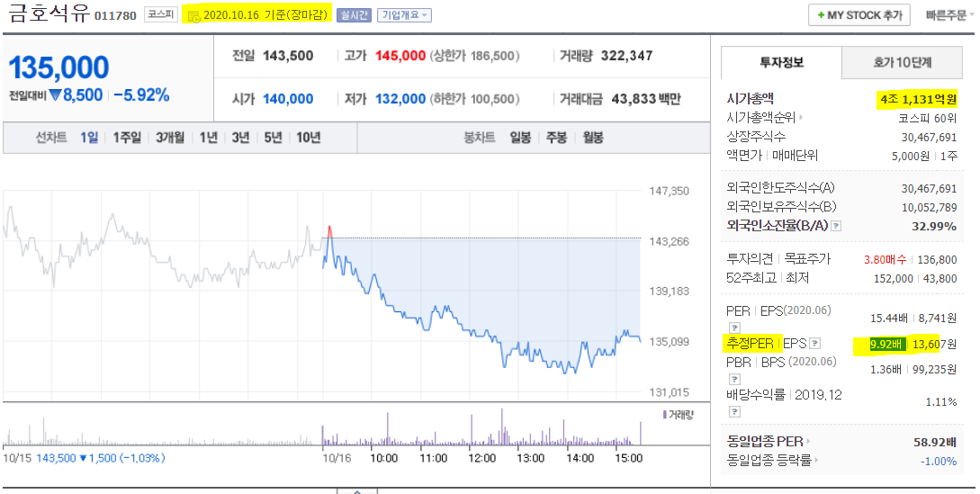Viewport: 980px width, 494px height.
Task: Select the 5년 line chart period
Action: 274,138
